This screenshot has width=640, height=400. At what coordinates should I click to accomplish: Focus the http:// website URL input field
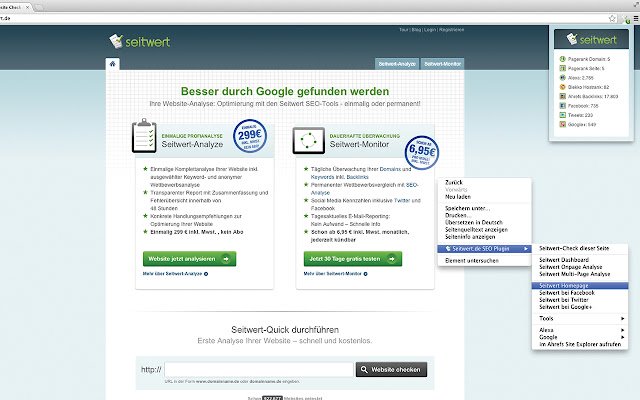pos(259,369)
